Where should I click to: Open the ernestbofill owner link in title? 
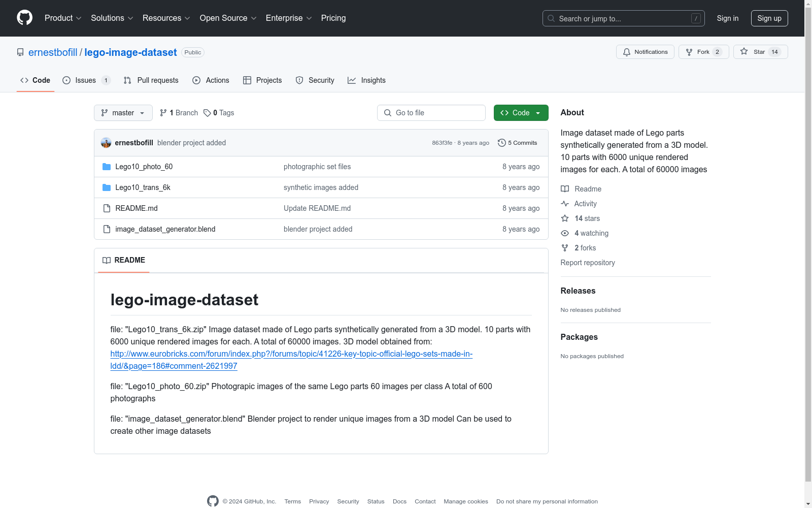53,52
